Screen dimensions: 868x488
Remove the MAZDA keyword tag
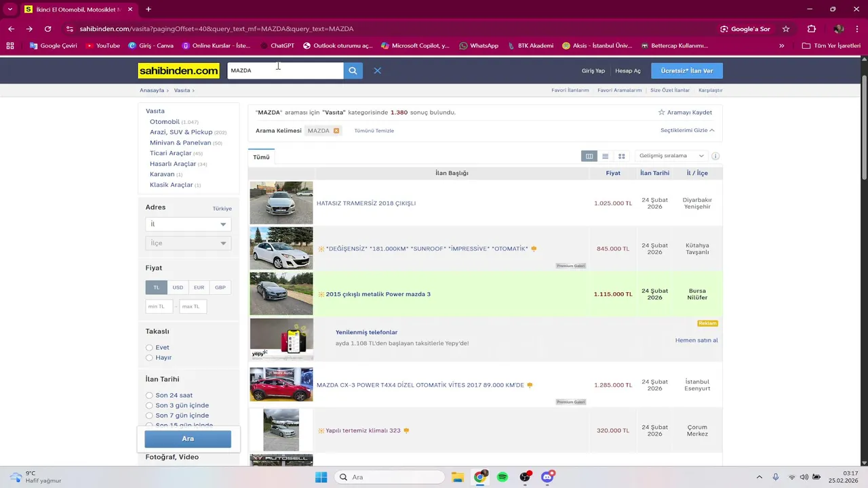click(x=336, y=131)
